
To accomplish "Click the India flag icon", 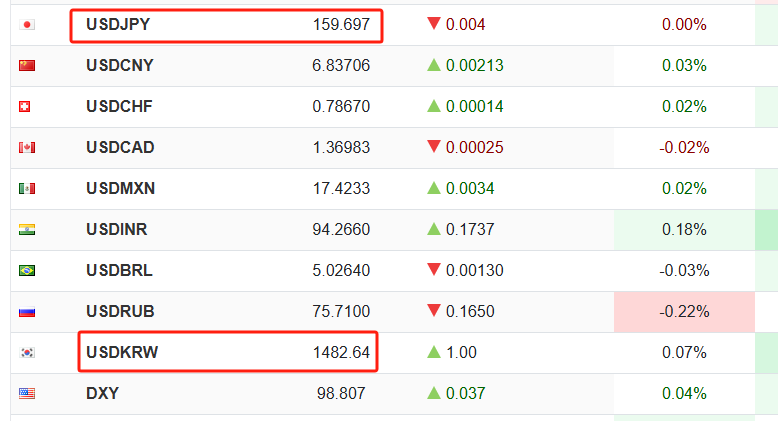I will (x=27, y=229).
